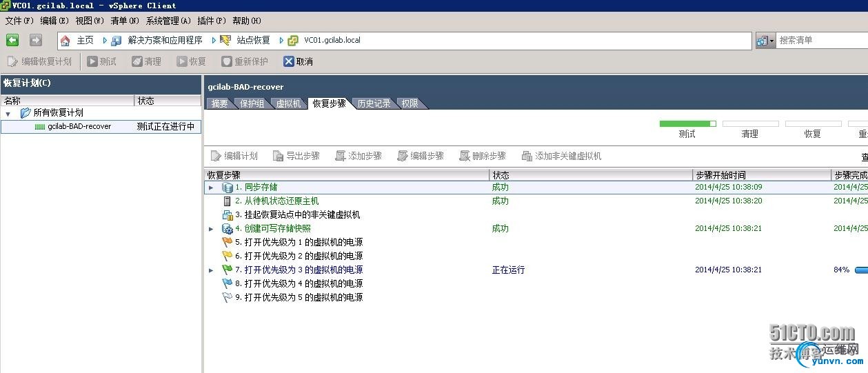
Task: Click in the 搜索清单 search field
Action: pyautogui.click(x=822, y=41)
